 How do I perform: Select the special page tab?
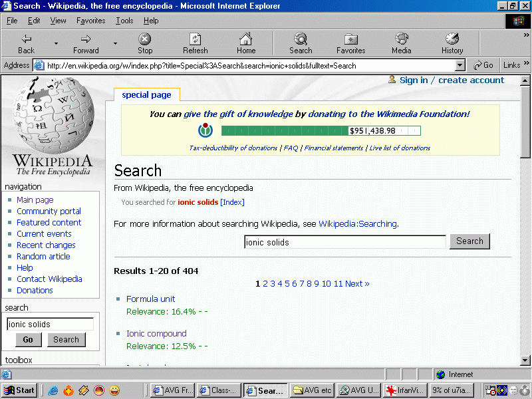tap(146, 94)
